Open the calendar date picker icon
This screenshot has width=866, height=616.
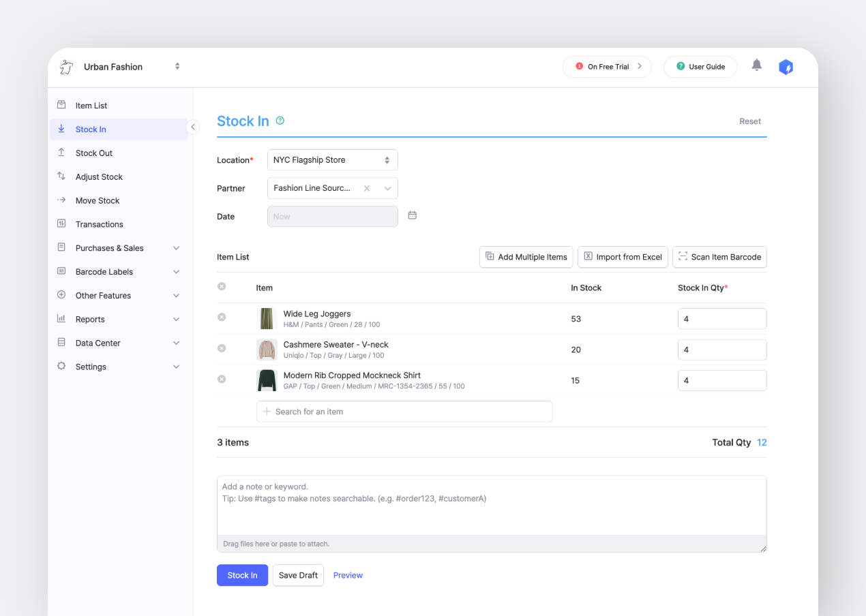coord(412,215)
